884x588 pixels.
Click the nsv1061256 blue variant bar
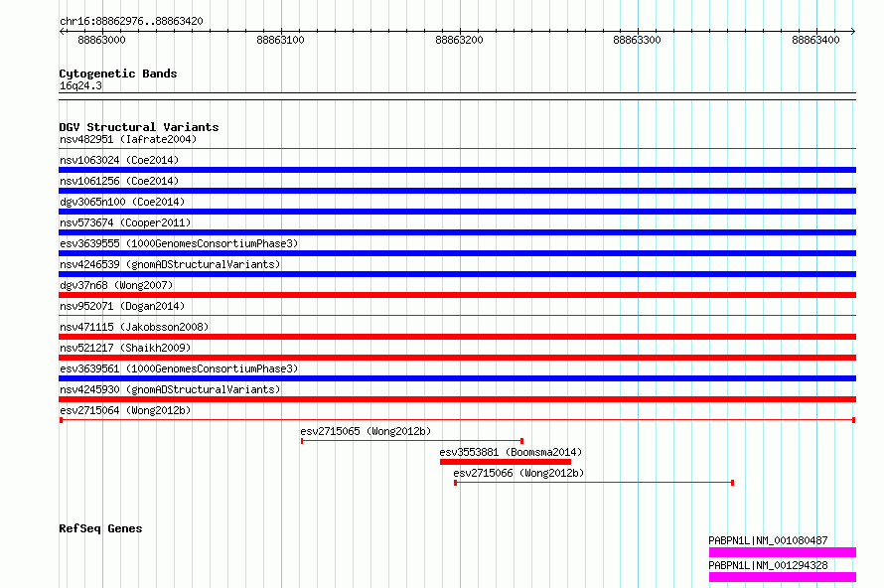[457, 191]
